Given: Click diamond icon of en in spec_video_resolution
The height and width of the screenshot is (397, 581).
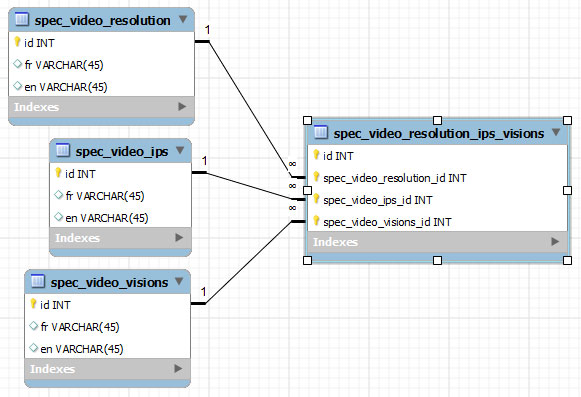Looking at the screenshot, I should [17, 86].
